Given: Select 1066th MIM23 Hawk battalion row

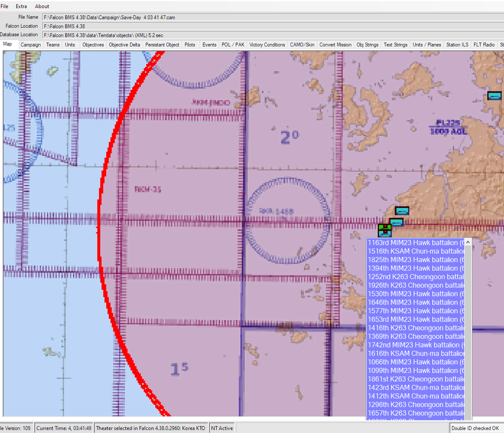Looking at the screenshot, I should [x=416, y=362].
